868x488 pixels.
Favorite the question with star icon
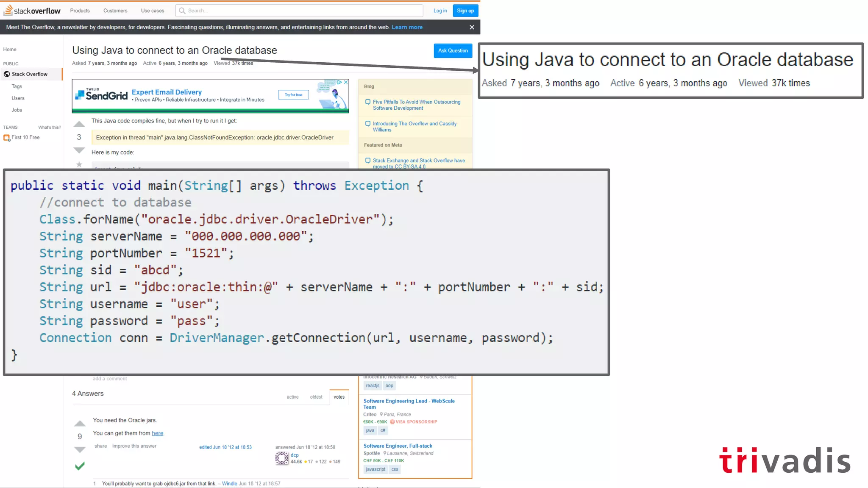pos(79,164)
